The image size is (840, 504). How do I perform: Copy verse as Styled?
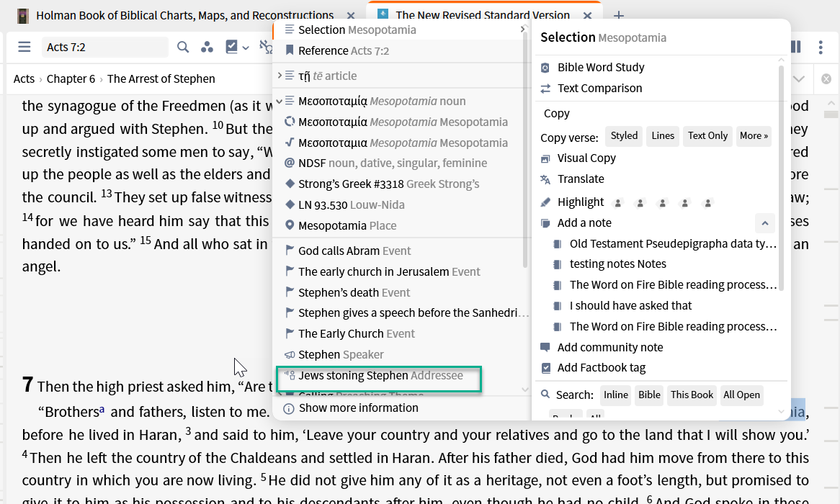[624, 136]
